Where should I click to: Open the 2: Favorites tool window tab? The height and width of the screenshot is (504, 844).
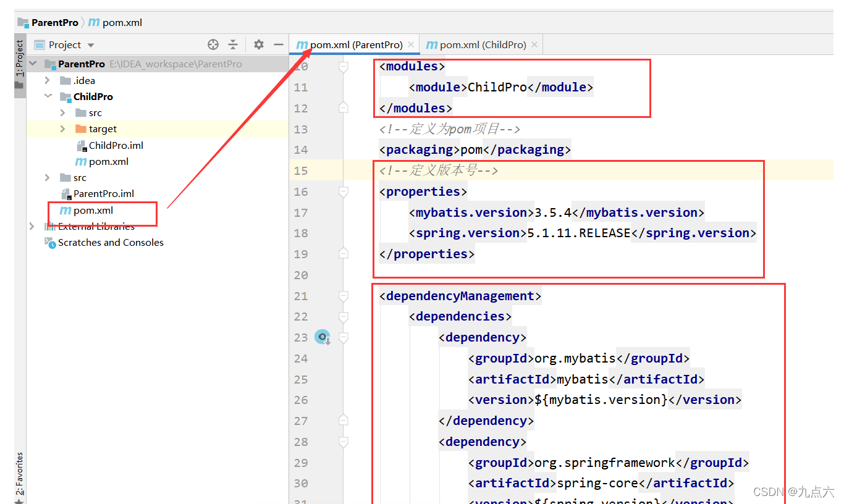pyautogui.click(x=20, y=474)
